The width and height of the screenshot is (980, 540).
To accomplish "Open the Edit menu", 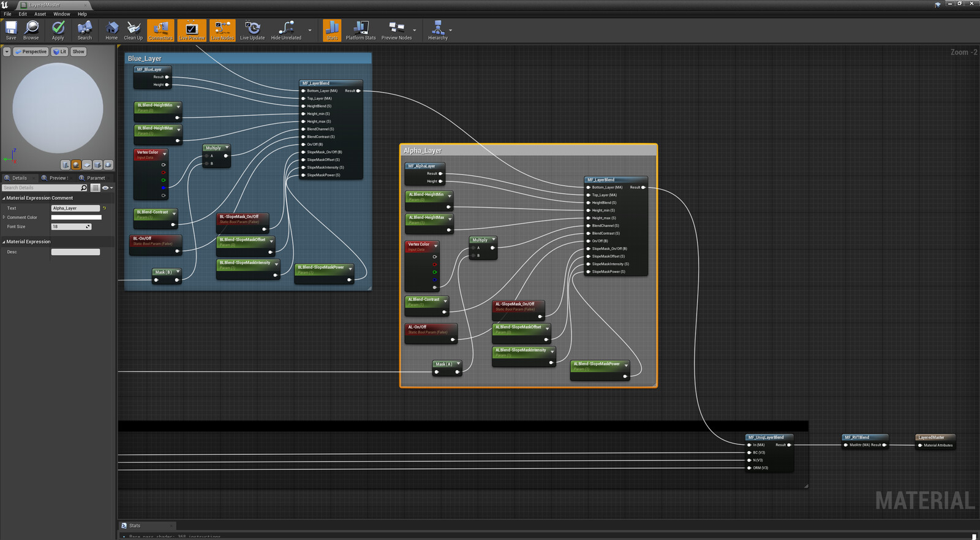I will point(23,13).
